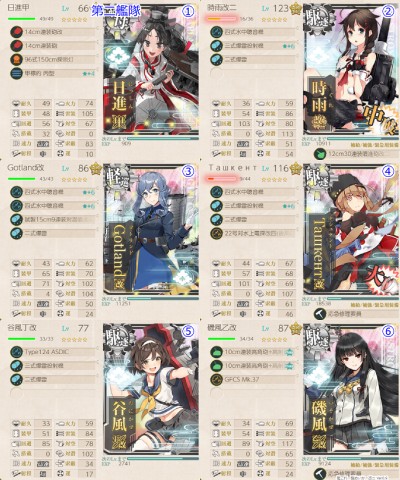Screen dimensions: 400x480
Task: Click the depth charge icon in Gotland's fourth slot
Action: click(x=16, y=233)
